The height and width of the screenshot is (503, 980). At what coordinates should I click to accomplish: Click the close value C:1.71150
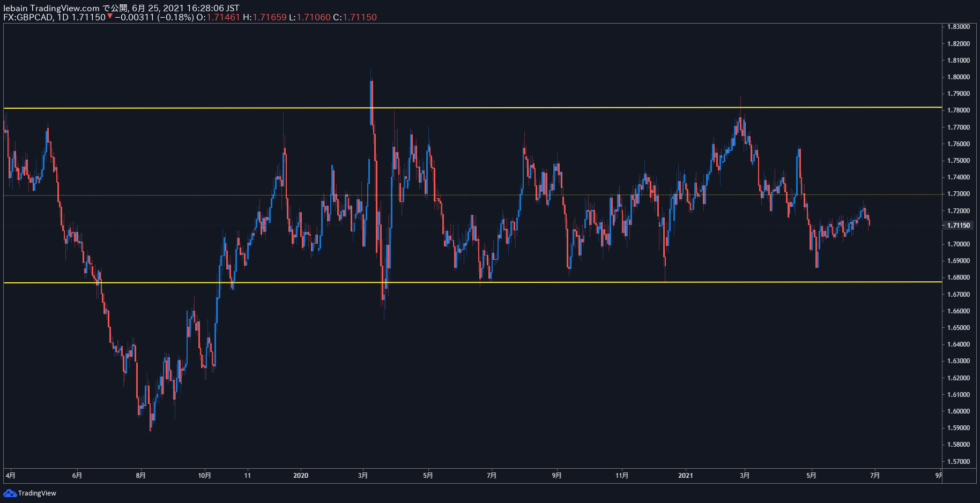(x=355, y=17)
